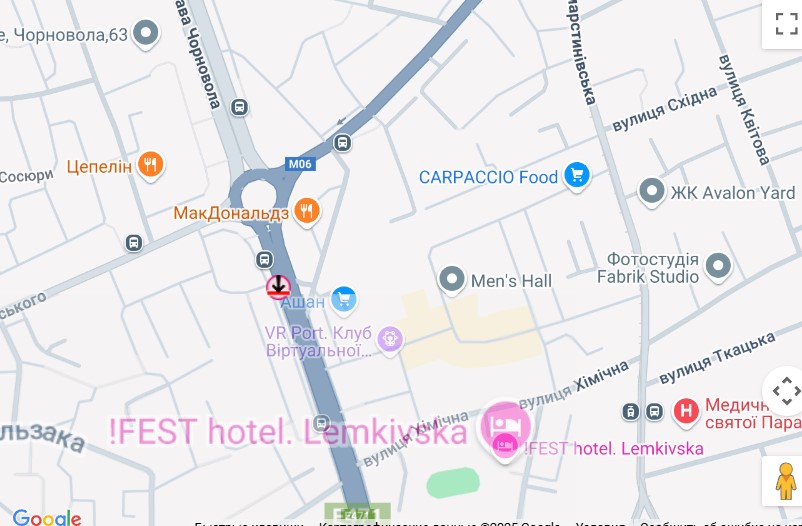Open Pegman Street View control
Screen dimensions: 802x526
tap(786, 481)
